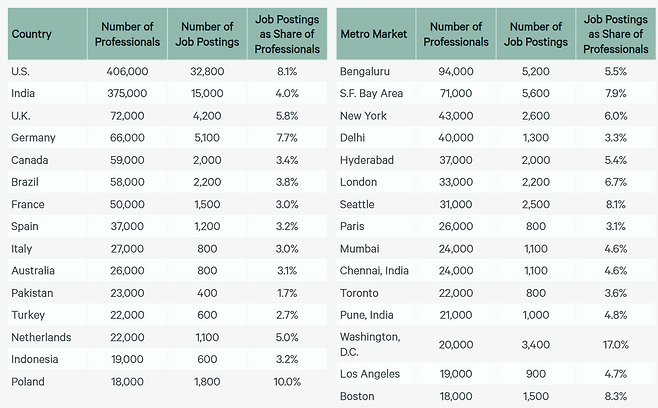Click the Pakistan row label

[33, 293]
